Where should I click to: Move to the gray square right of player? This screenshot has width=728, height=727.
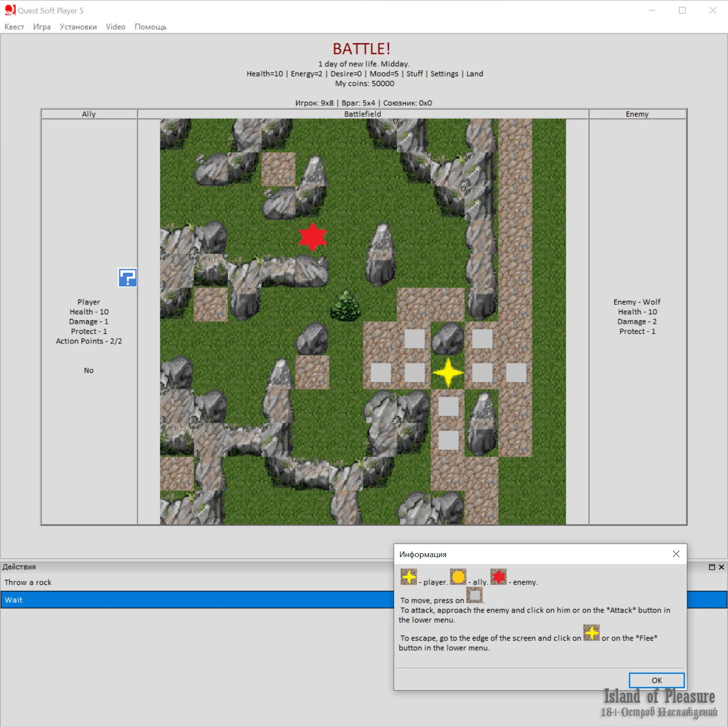tap(482, 372)
